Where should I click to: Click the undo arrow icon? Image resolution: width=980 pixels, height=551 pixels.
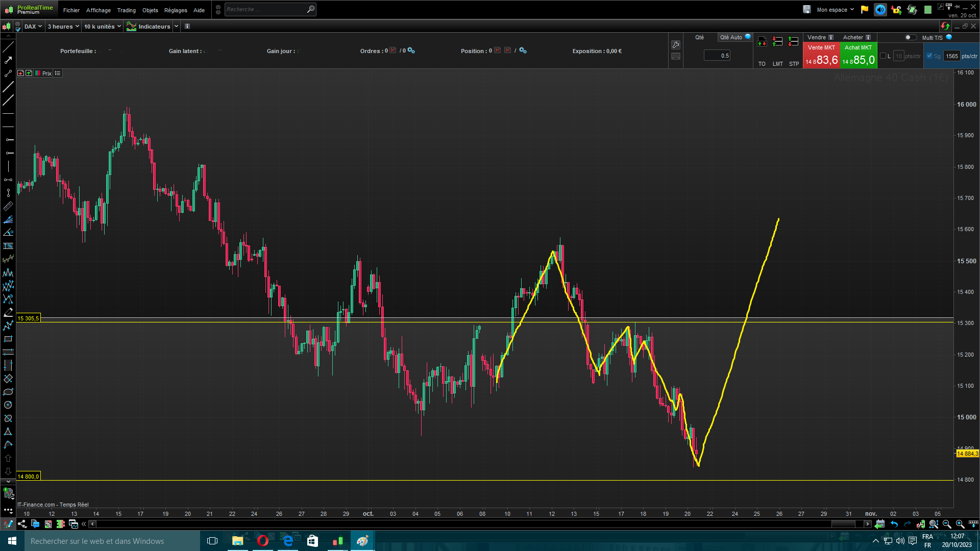[x=894, y=524]
